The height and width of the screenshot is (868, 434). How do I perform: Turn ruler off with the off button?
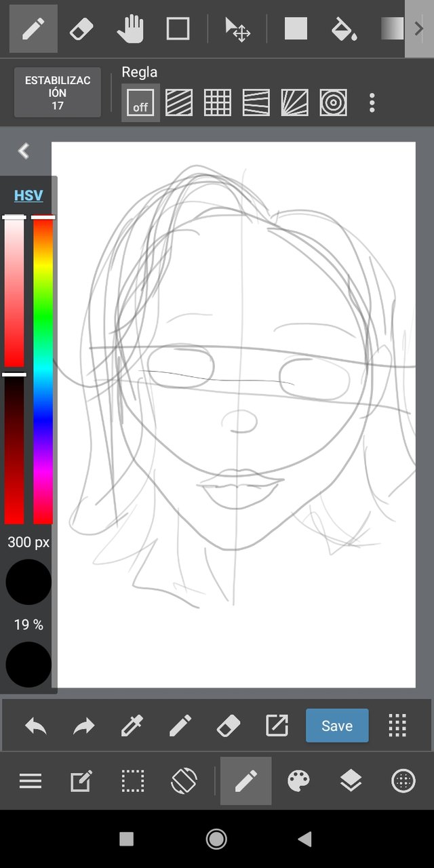pyautogui.click(x=140, y=103)
